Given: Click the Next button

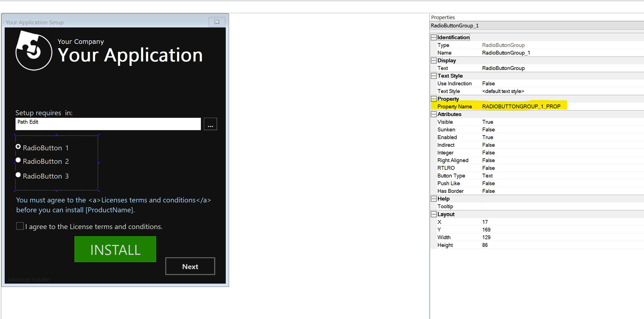Looking at the screenshot, I should 190,266.
